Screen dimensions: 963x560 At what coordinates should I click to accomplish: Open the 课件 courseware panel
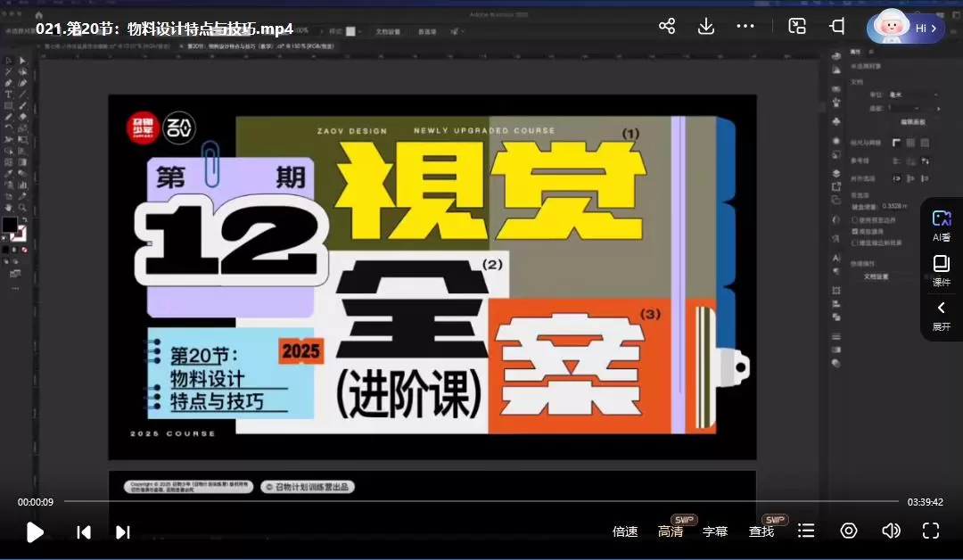pos(941,271)
